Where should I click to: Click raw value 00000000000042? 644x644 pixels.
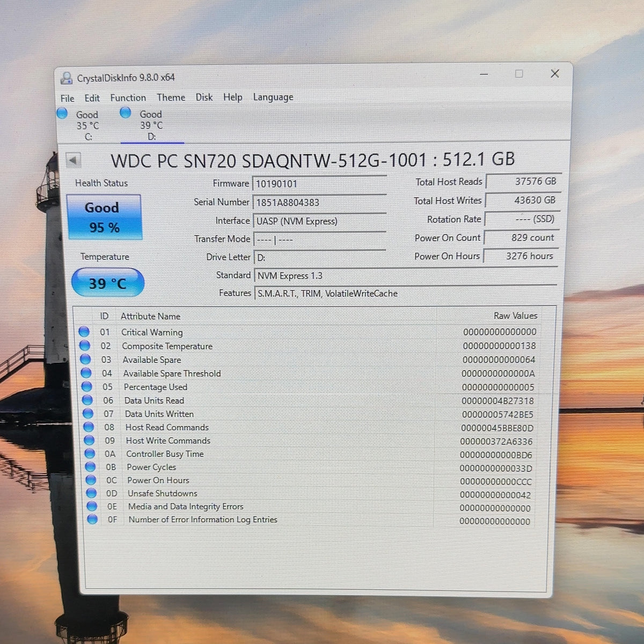pyautogui.click(x=495, y=495)
